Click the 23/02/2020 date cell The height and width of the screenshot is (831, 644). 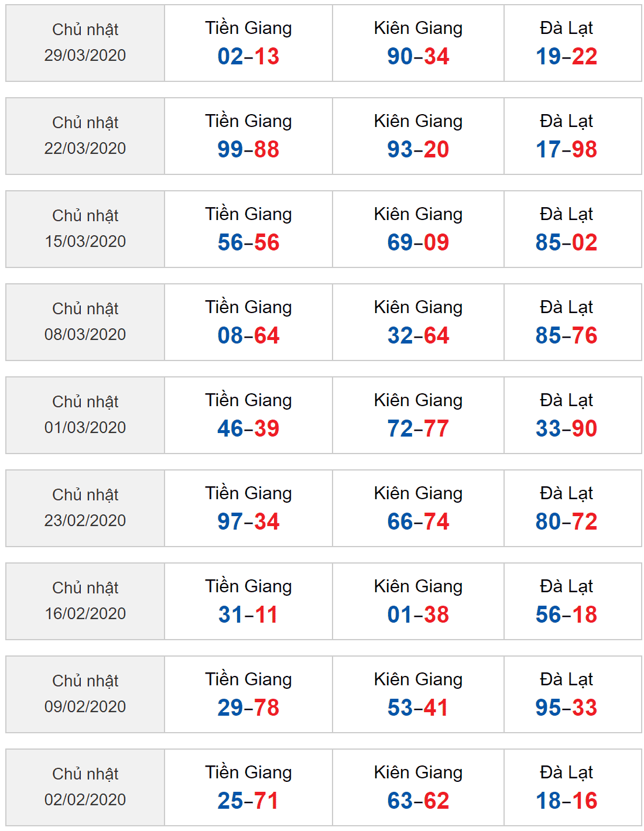pyautogui.click(x=85, y=509)
